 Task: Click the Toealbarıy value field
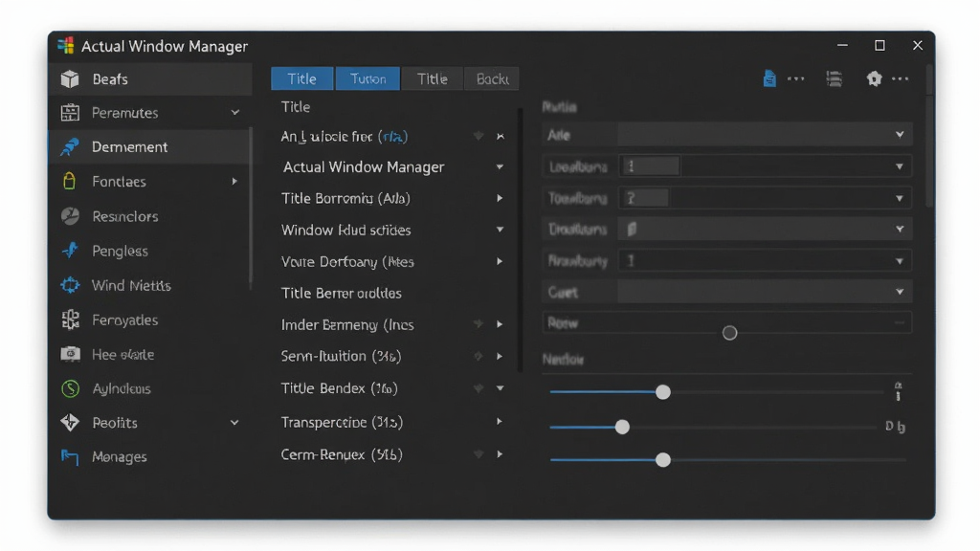[644, 198]
